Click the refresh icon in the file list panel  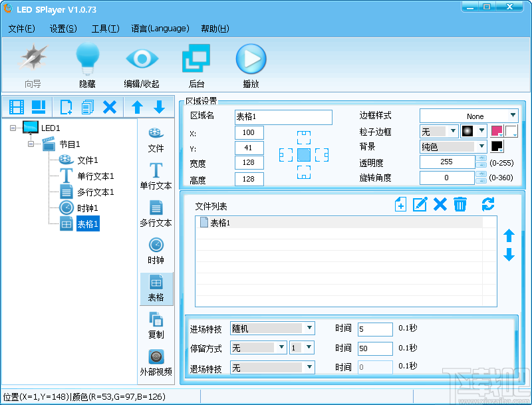coord(488,205)
